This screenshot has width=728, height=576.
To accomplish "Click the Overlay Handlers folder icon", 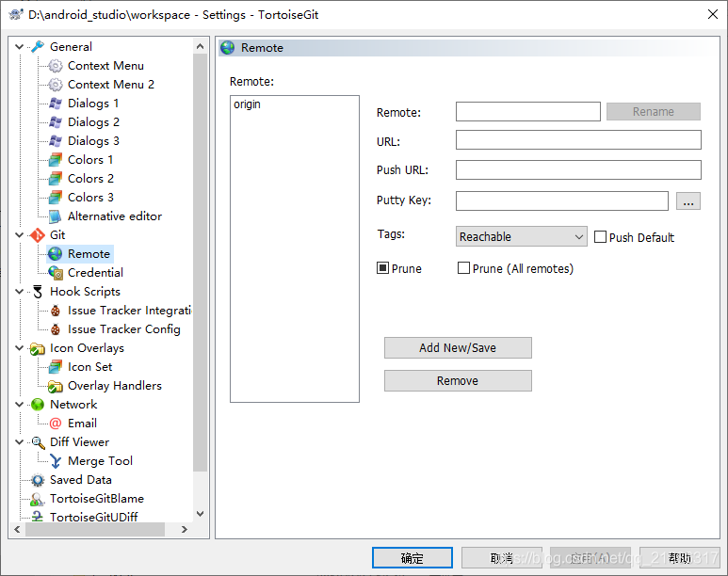I will (x=56, y=386).
